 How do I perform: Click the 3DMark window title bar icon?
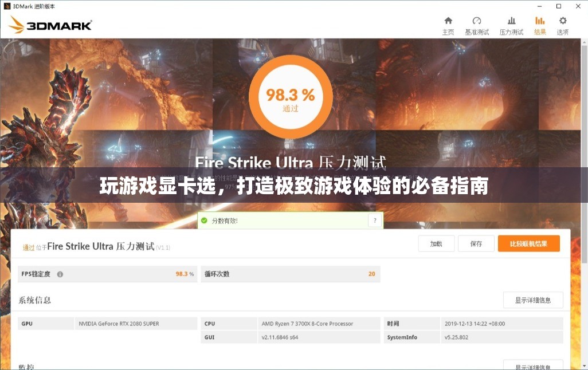click(x=7, y=6)
